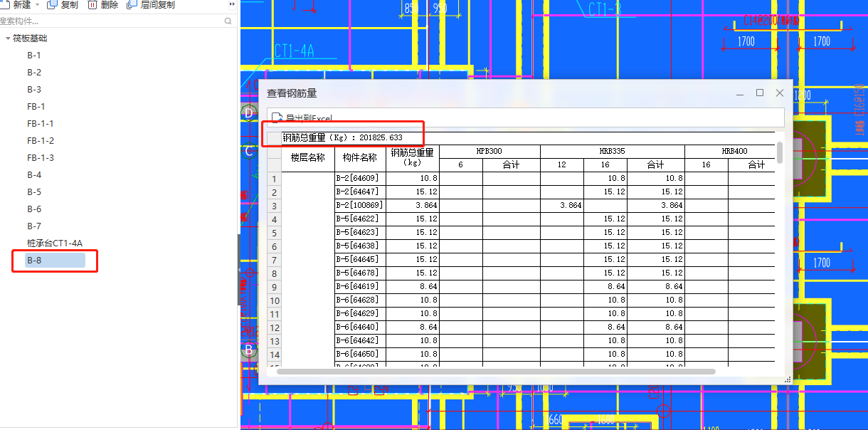This screenshot has height=430, width=868.
Task: Click the B-5[64678] component cell
Action: point(360,273)
